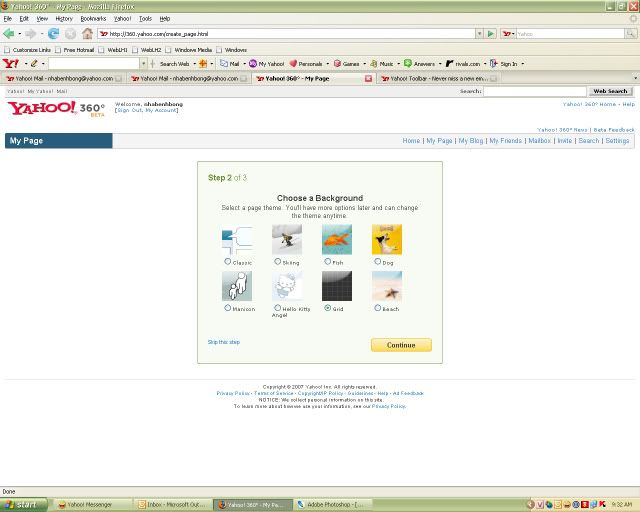Open the Tools menu
The width and height of the screenshot is (640, 512).
click(x=145, y=19)
